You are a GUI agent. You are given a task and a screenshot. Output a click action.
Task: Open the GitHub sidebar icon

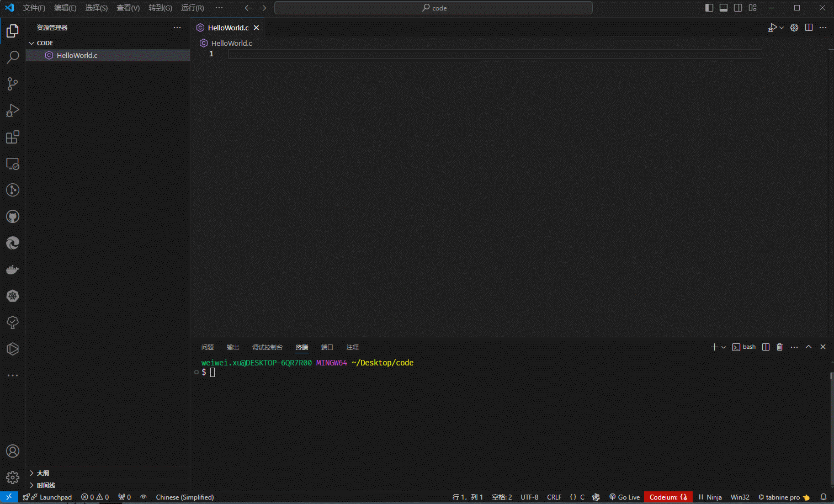(x=13, y=216)
